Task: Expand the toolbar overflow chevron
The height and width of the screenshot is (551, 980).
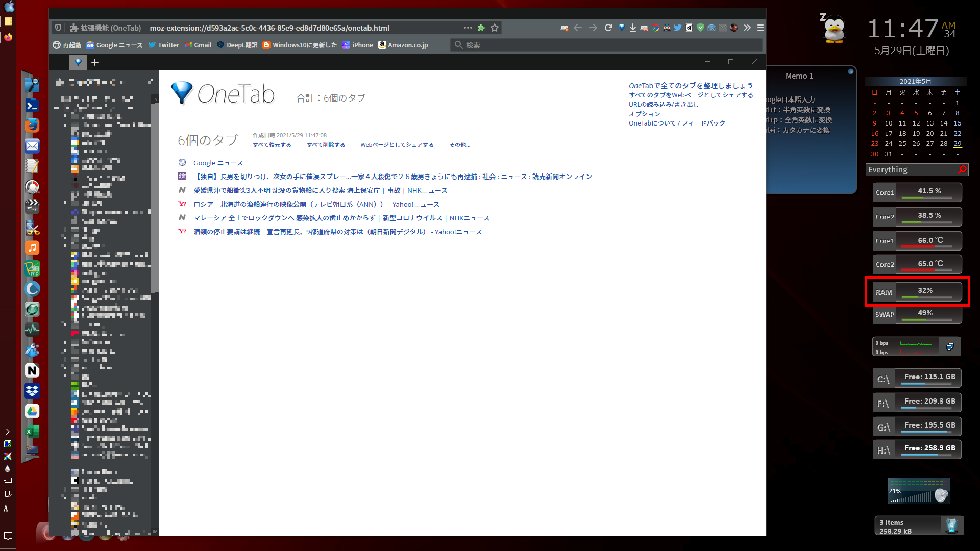Action: point(747,28)
